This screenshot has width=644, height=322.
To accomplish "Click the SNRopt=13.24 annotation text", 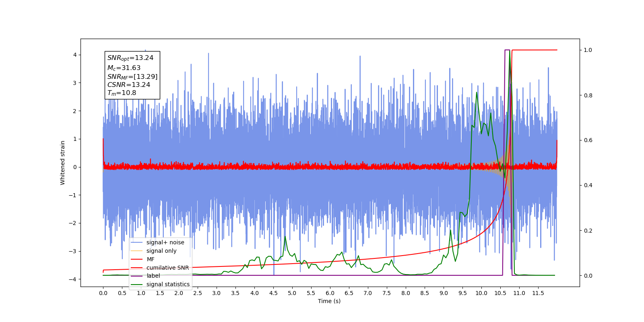I will [130, 58].
